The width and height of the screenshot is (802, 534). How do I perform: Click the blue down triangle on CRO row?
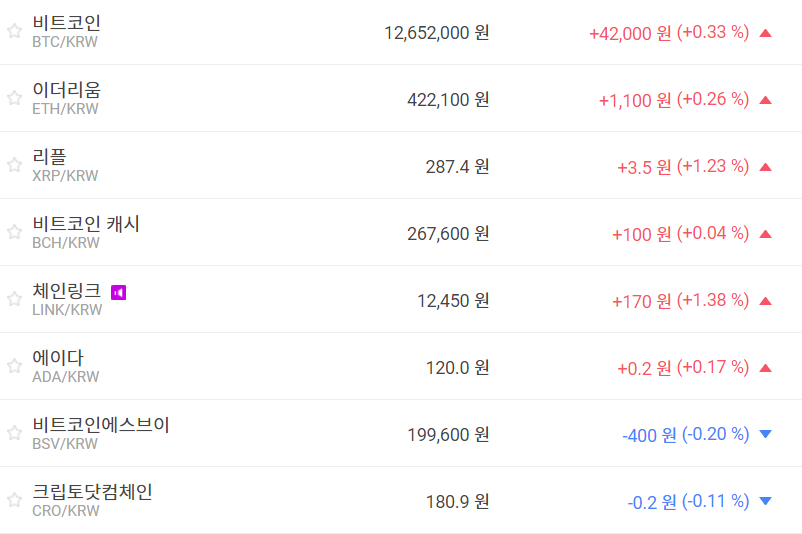pyautogui.click(x=766, y=501)
